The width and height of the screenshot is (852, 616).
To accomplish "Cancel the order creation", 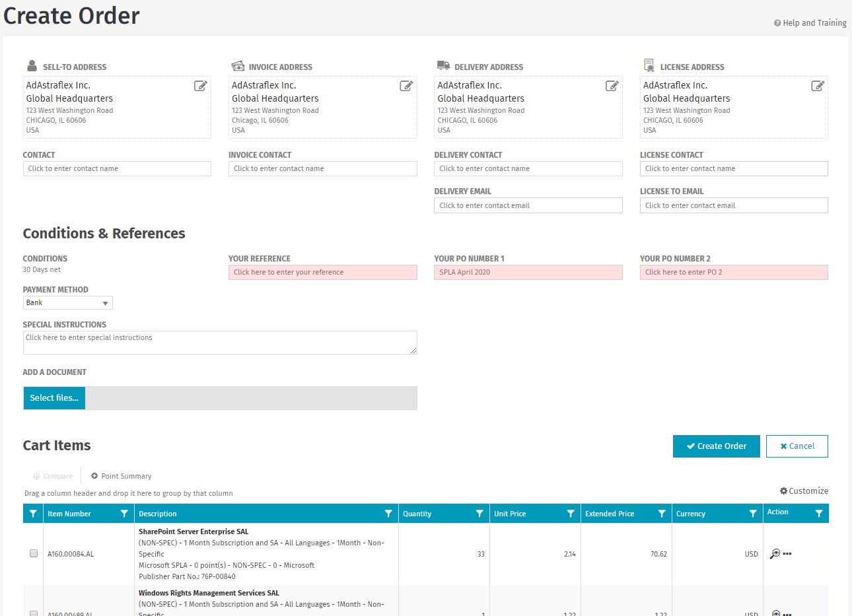I will 797,446.
